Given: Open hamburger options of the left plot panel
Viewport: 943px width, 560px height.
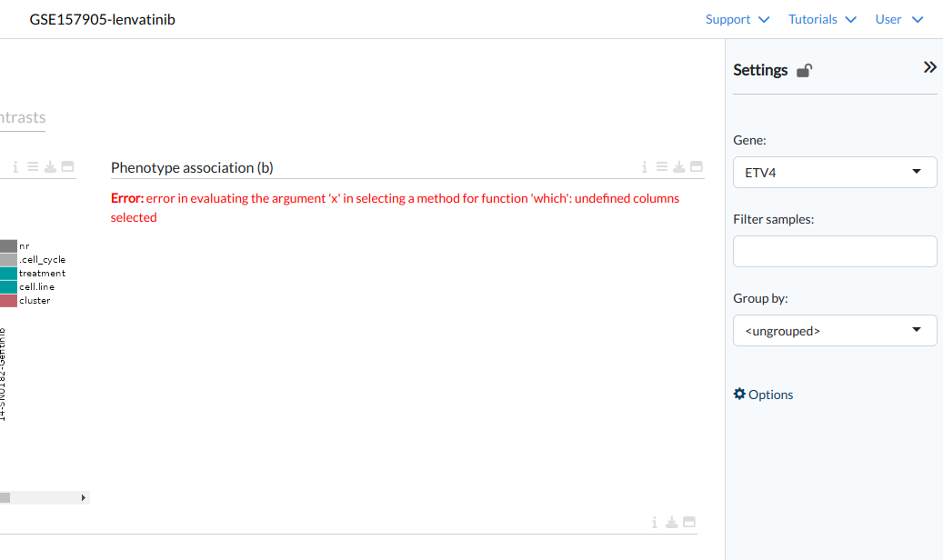Looking at the screenshot, I should pyautogui.click(x=33, y=166).
